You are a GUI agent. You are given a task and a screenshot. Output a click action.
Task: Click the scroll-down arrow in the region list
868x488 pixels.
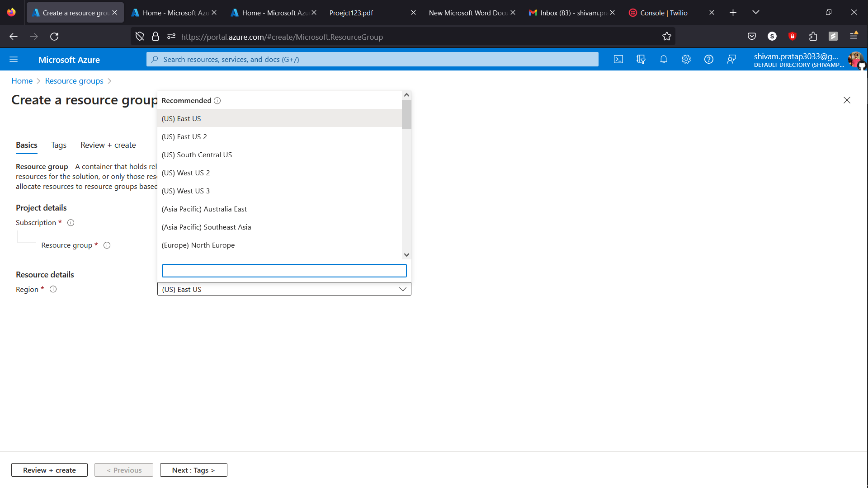(x=406, y=254)
